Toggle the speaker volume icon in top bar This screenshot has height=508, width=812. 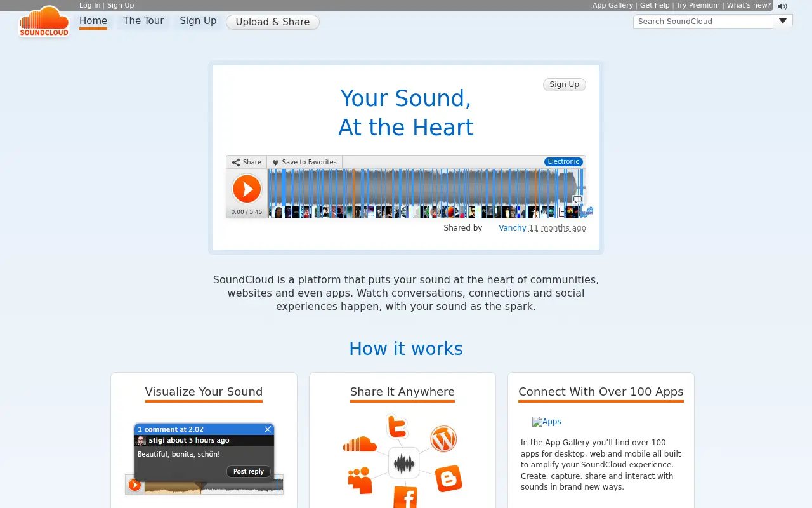pos(782,6)
